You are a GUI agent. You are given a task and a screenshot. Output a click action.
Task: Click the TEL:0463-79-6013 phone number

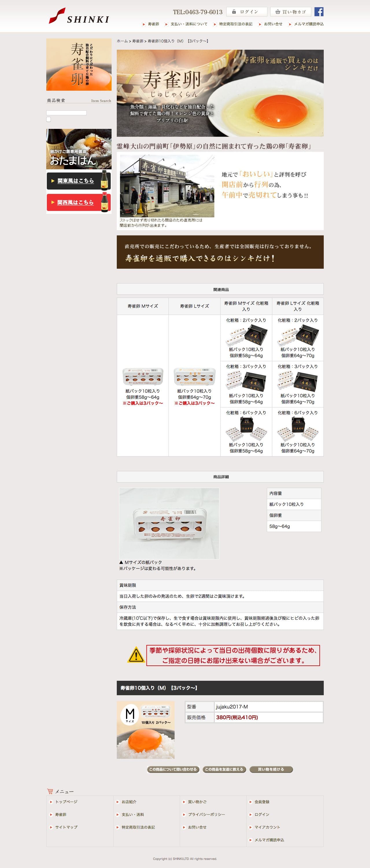tap(197, 12)
